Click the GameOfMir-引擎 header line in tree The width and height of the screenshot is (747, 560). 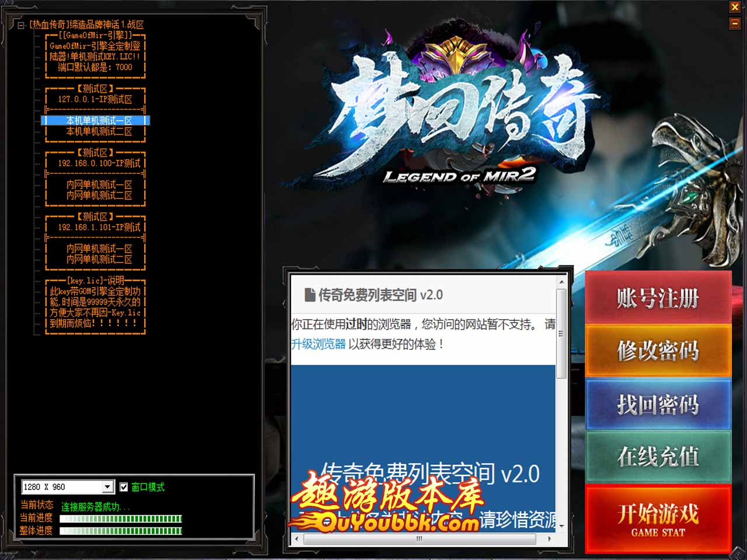[x=95, y=35]
